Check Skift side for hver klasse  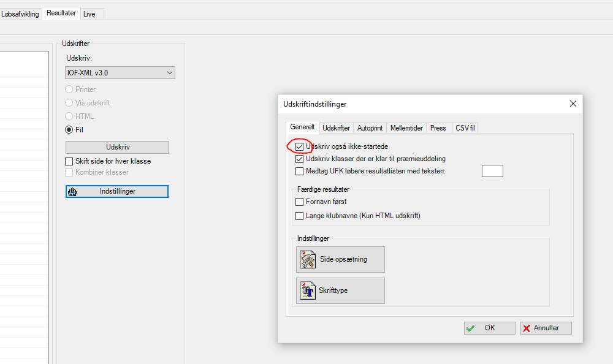(x=69, y=161)
